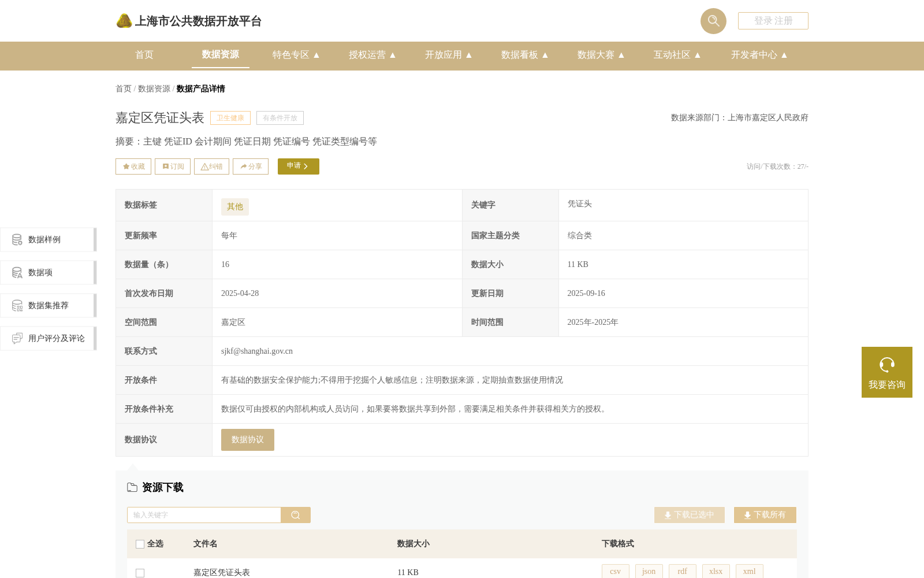Click the 资源下载 section heading
The height and width of the screenshot is (578, 924).
(x=163, y=487)
